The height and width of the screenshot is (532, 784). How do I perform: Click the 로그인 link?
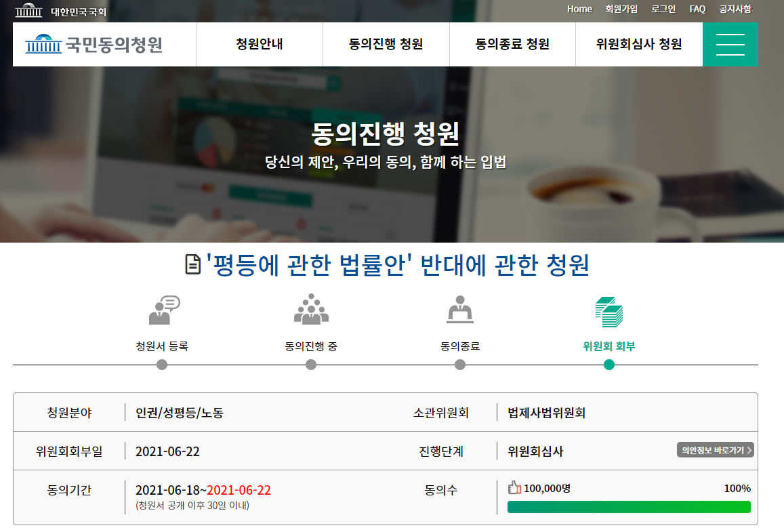coord(663,9)
